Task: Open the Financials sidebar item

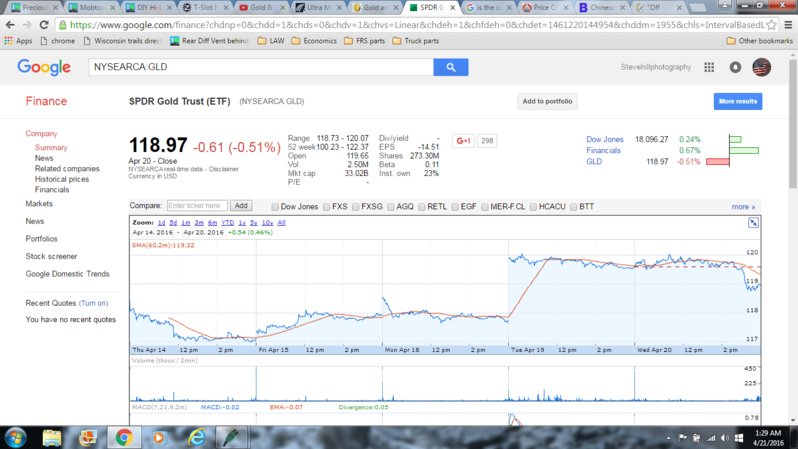Action: (x=52, y=189)
